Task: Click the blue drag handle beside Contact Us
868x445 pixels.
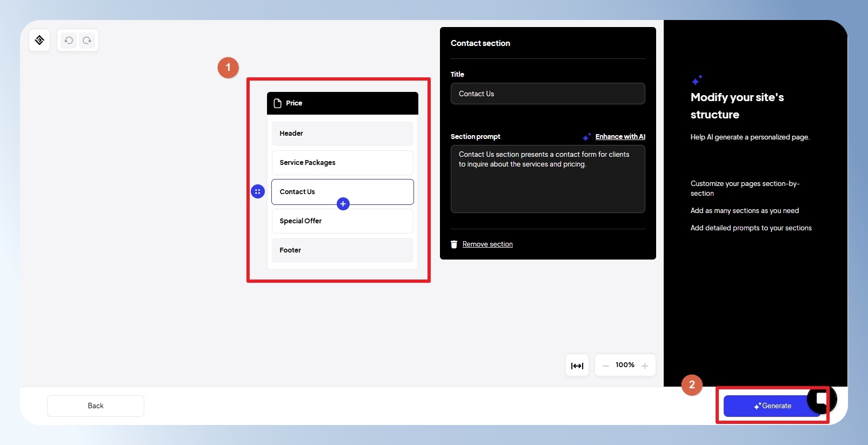Action: (258, 191)
